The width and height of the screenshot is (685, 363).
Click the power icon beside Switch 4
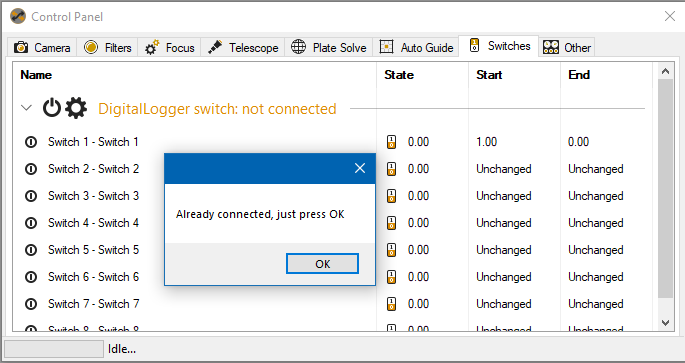(31, 223)
